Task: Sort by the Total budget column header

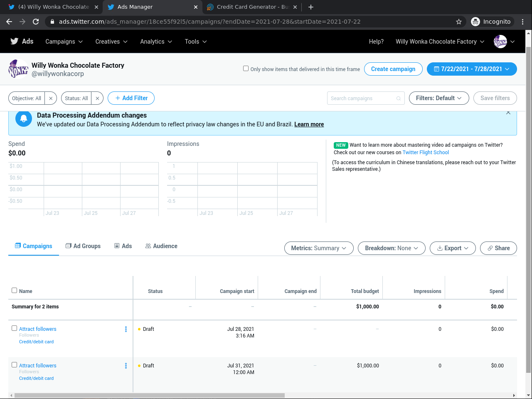Action: click(365, 291)
